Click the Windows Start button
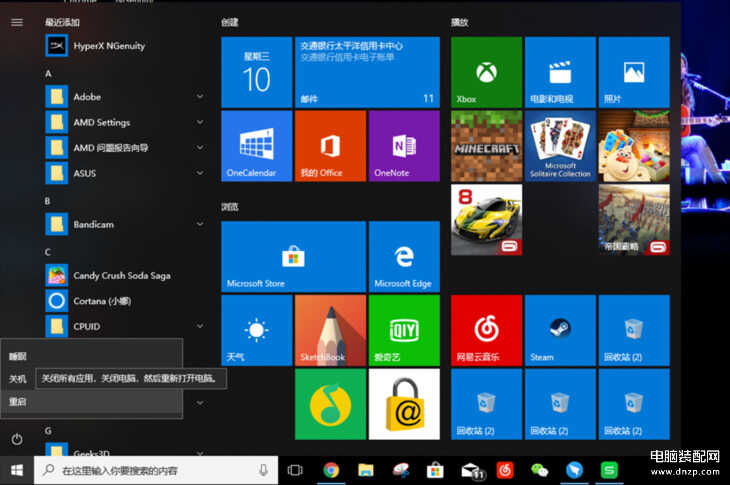This screenshot has width=730, height=485. 16,469
